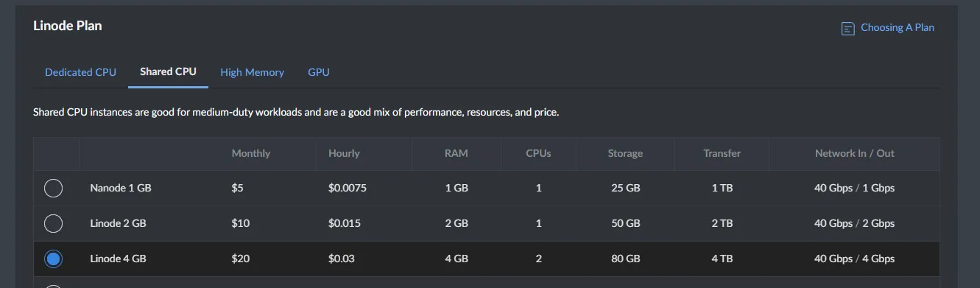Image resolution: width=980 pixels, height=288 pixels.
Task: Open the High Memory tab
Action: (x=252, y=72)
